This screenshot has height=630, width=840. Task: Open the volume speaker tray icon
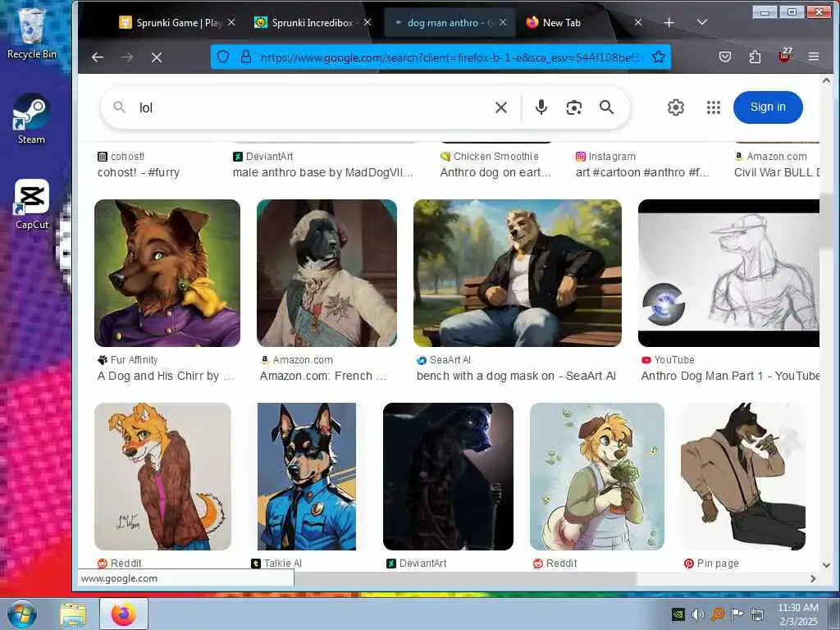tap(697, 614)
